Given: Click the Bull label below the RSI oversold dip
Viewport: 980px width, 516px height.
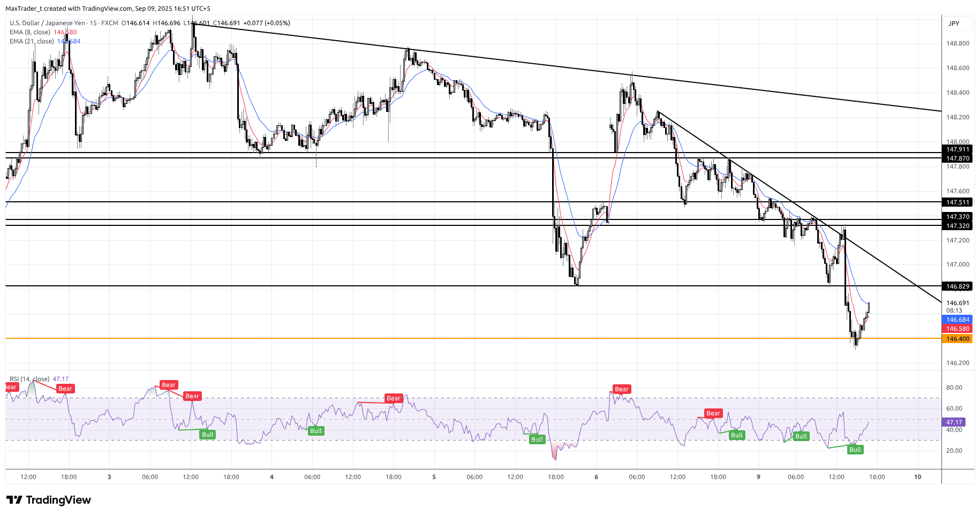Looking at the screenshot, I should (537, 439).
